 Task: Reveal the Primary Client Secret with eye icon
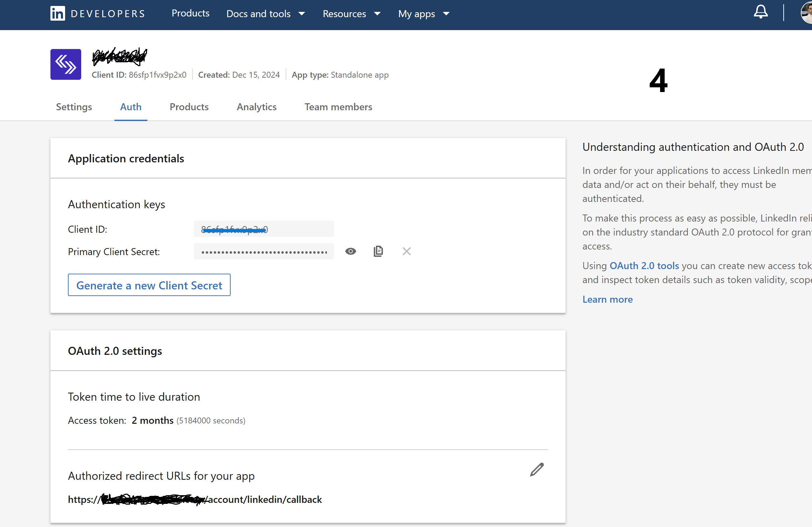(x=350, y=251)
